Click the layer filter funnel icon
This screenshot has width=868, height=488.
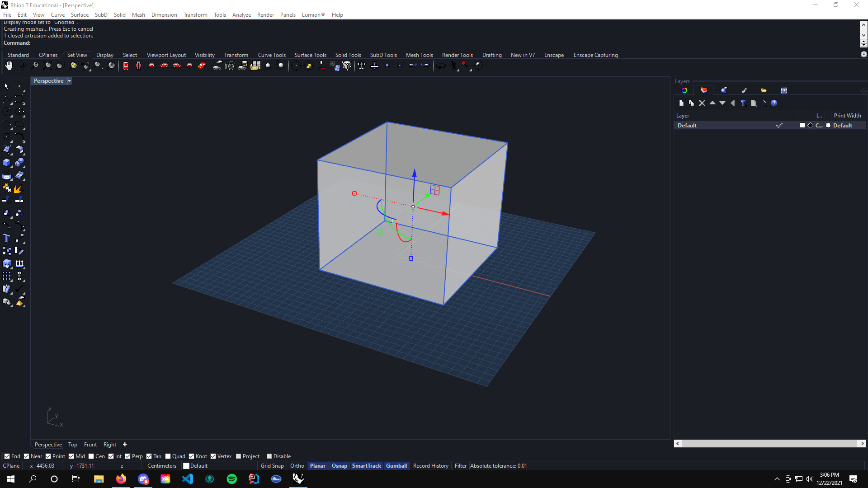[743, 103]
